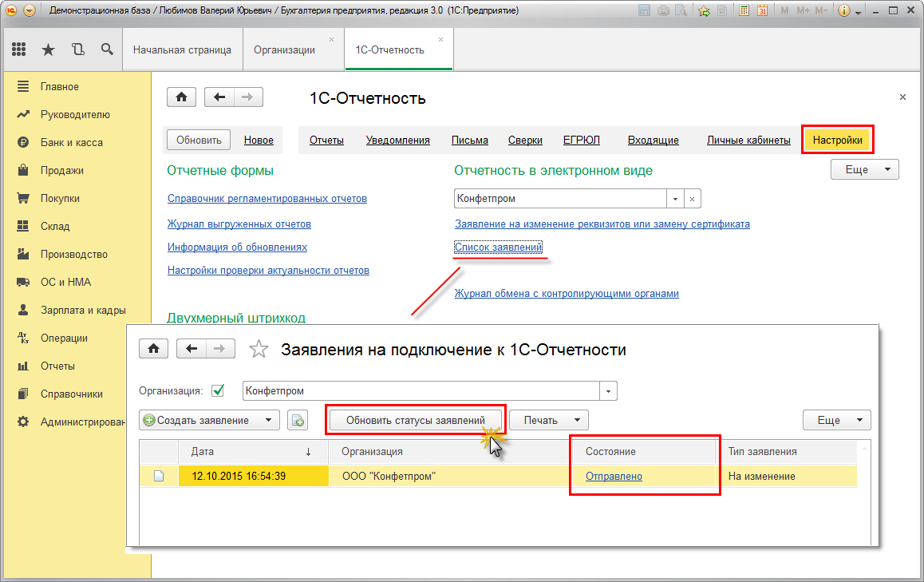Open Личные кабинеты section
924x582 pixels.
(748, 140)
